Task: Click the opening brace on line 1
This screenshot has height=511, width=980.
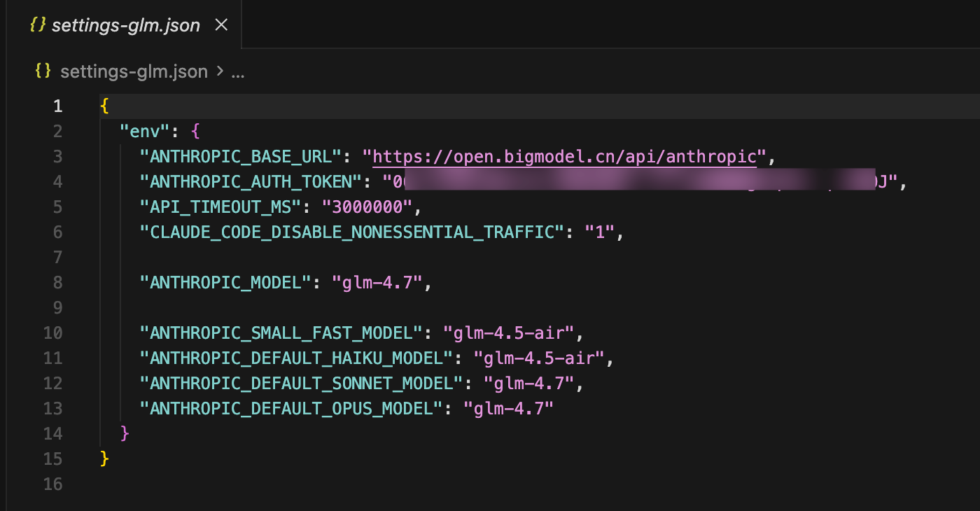Action: point(105,106)
